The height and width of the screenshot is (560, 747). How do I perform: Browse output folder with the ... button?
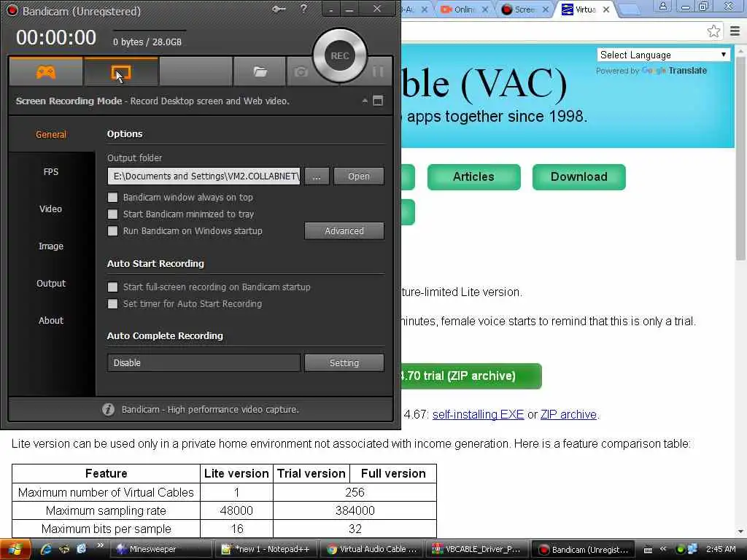pyautogui.click(x=317, y=176)
